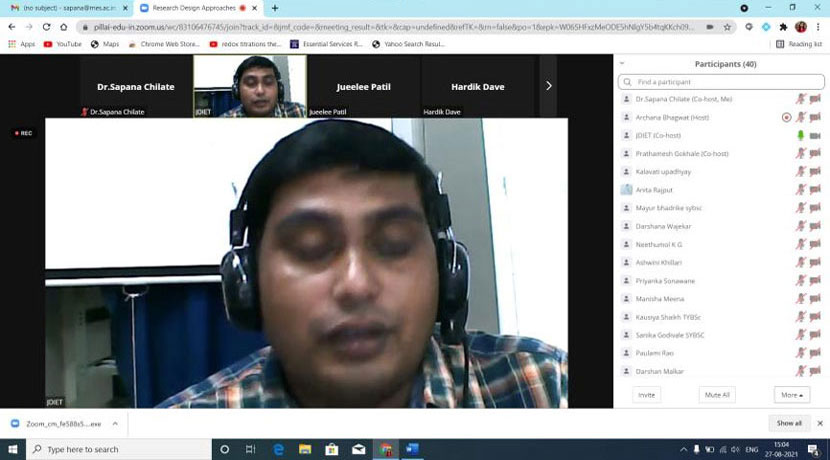830x460 pixels.
Task: Open the YouTube bookmark in bookmarks bar
Action: click(62, 44)
